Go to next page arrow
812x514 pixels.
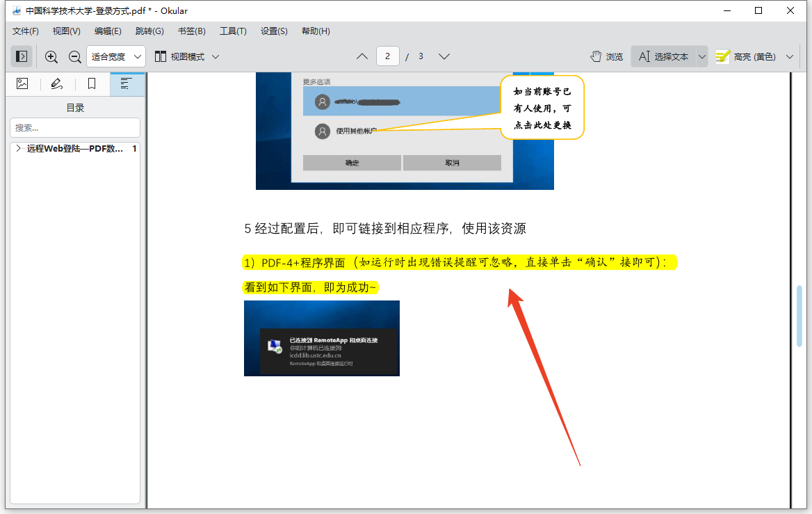444,56
